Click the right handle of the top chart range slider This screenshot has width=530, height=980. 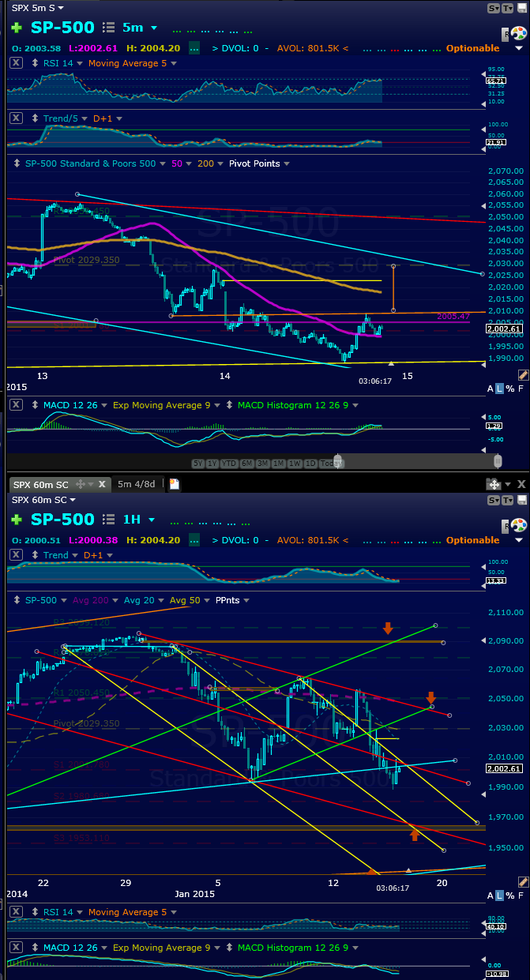[x=498, y=460]
